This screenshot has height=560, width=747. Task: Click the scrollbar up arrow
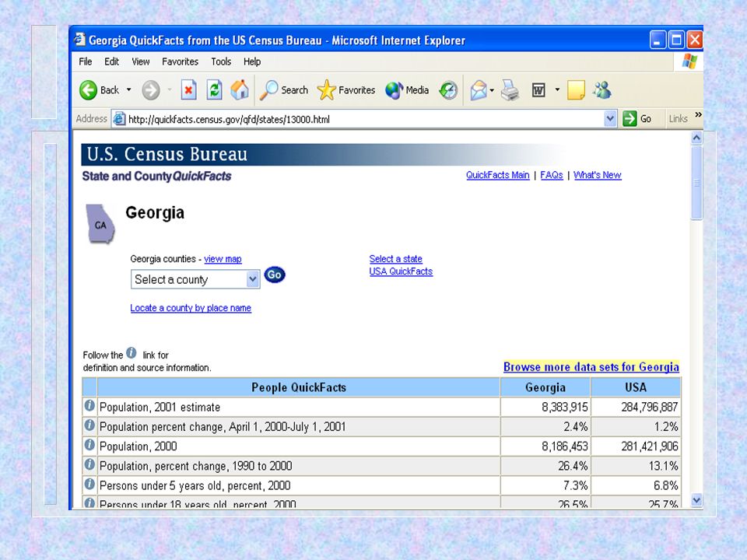point(696,138)
